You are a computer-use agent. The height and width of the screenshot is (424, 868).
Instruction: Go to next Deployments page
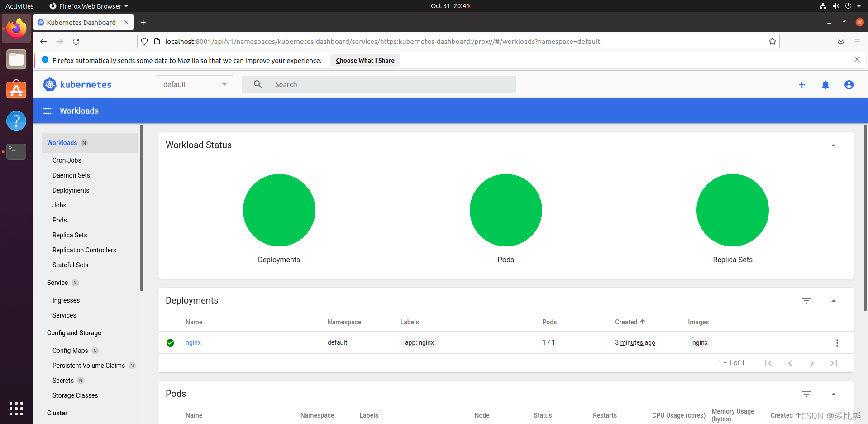812,363
